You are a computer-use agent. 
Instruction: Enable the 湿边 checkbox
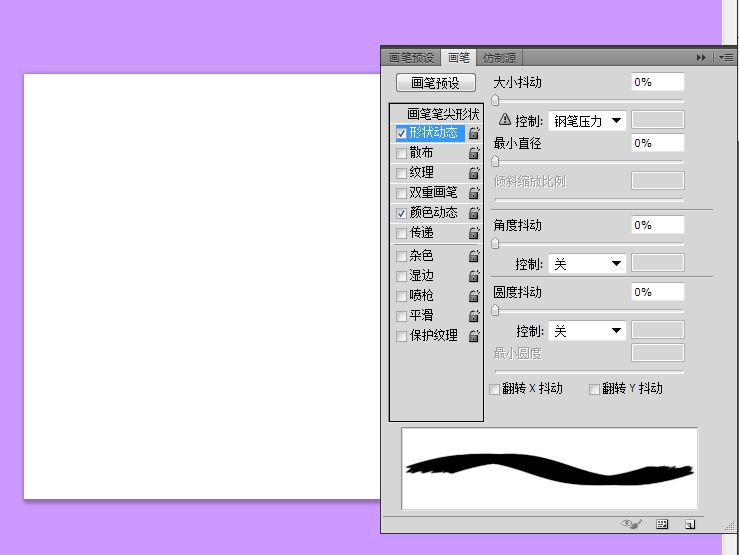point(402,276)
